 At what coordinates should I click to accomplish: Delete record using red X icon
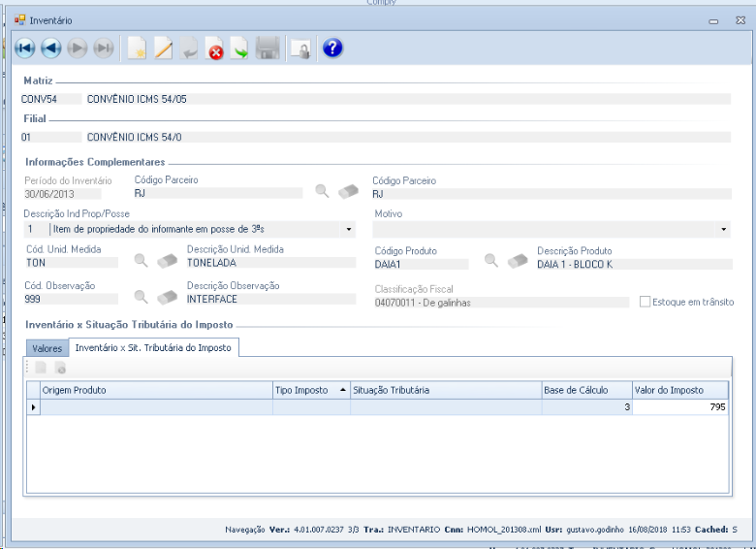(215, 48)
